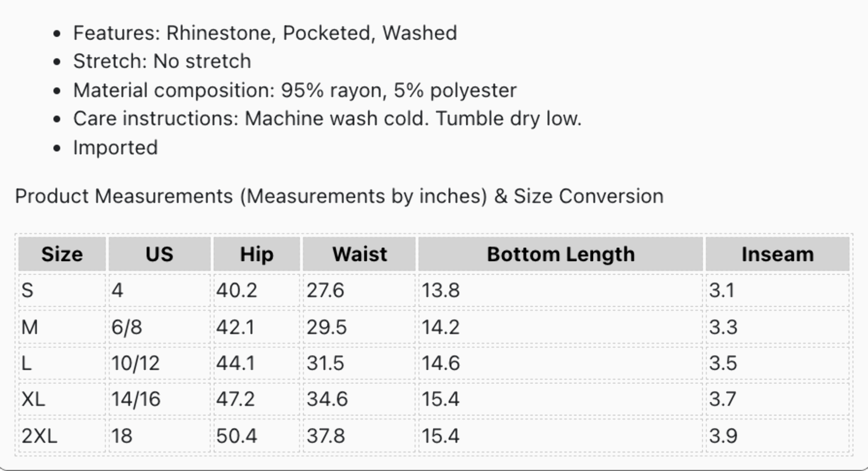Click the Size column header
Image resolution: width=868 pixels, height=471 pixels.
(62, 254)
